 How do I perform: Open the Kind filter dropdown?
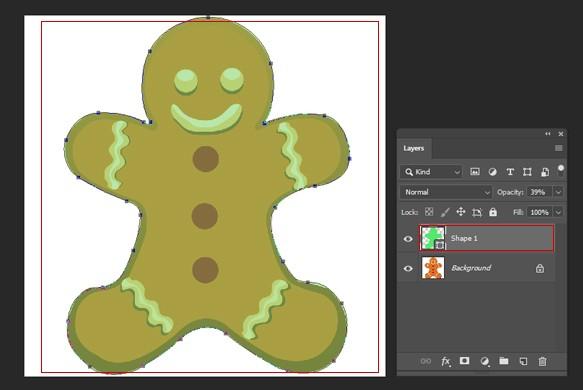coord(431,172)
